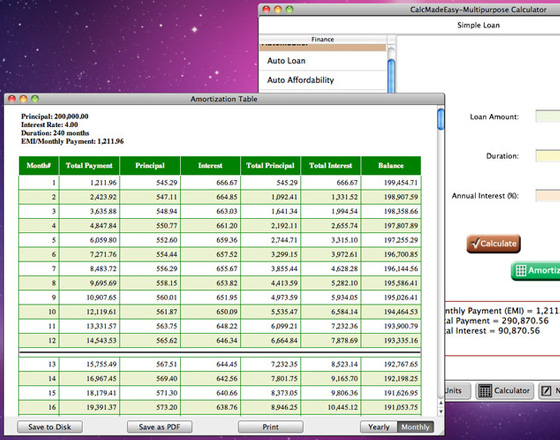This screenshot has height=440, width=560.
Task: Click the principal cell 573.20
Action: (x=150, y=407)
